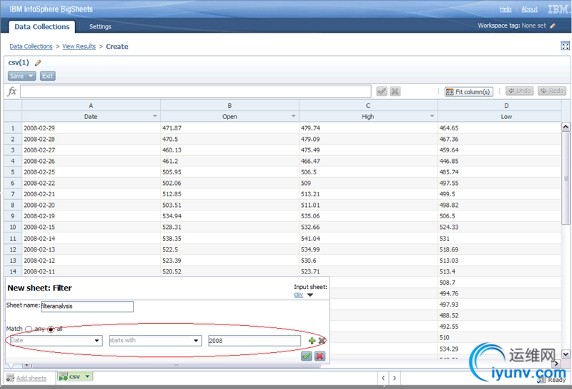
Task: Open the csv sheet tab dropdown arrow
Action: (x=88, y=376)
